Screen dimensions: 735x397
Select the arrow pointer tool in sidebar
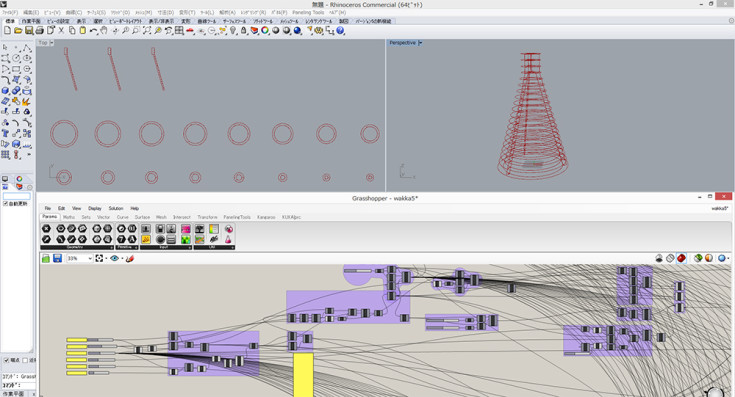coord(5,47)
